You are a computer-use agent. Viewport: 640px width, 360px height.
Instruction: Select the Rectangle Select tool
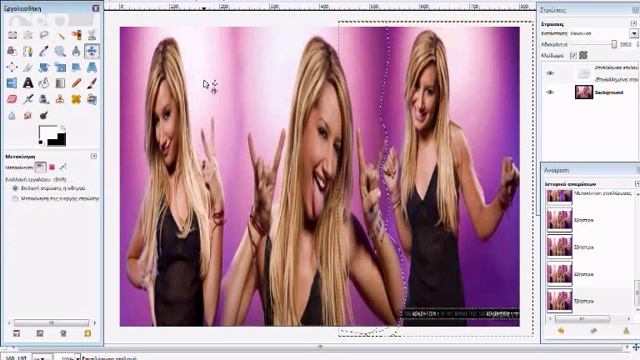point(12,36)
